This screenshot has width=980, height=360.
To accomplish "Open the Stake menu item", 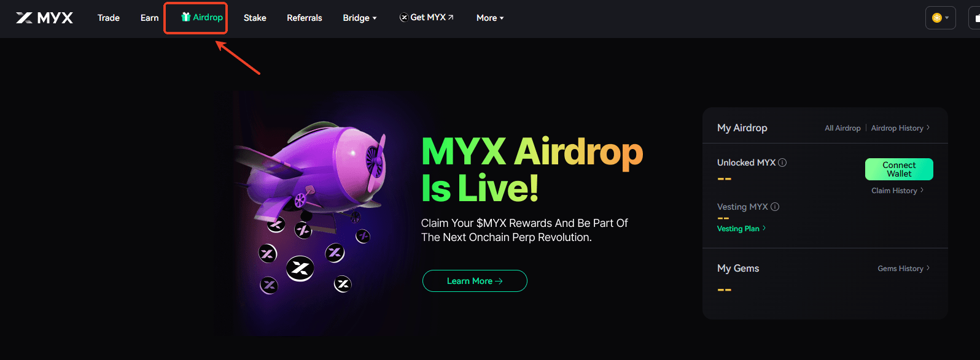I will click(255, 18).
